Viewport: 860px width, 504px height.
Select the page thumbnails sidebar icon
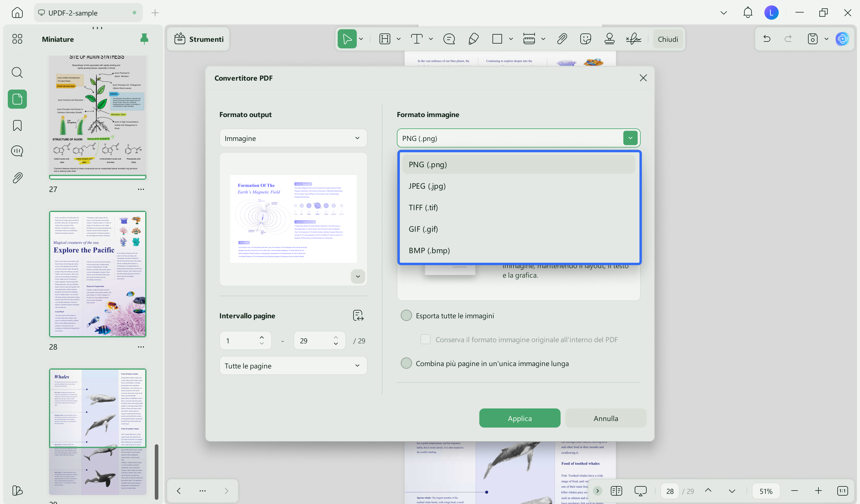[17, 99]
